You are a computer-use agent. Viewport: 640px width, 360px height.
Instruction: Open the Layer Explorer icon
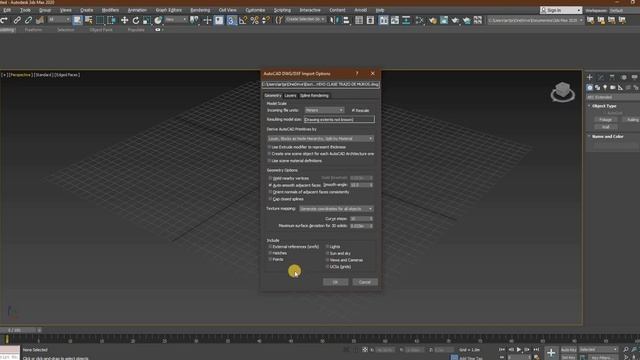click(370, 20)
